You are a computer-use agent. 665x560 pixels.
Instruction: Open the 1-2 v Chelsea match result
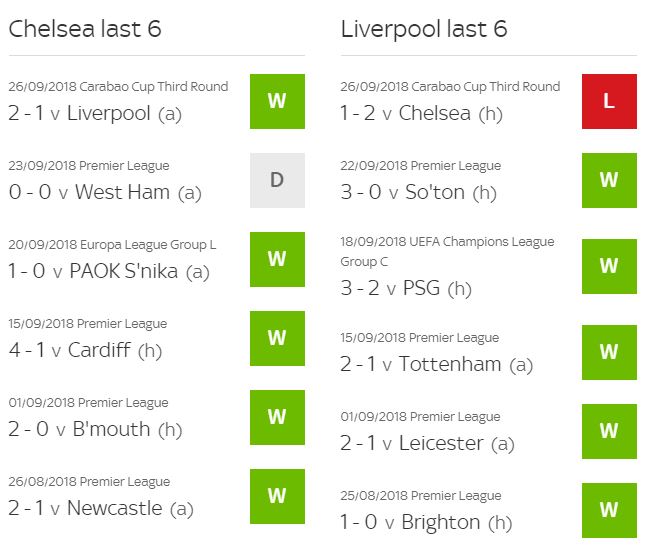[421, 113]
